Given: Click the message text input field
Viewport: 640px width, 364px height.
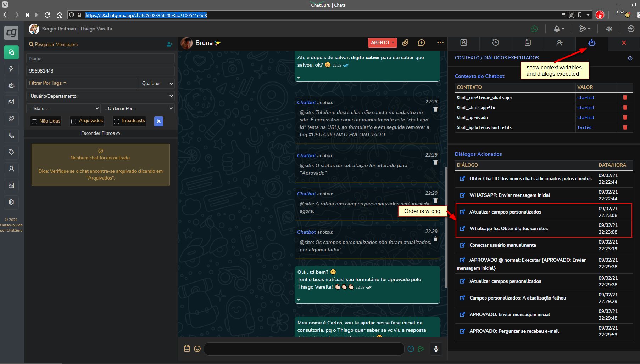Looking at the screenshot, I should click(304, 349).
